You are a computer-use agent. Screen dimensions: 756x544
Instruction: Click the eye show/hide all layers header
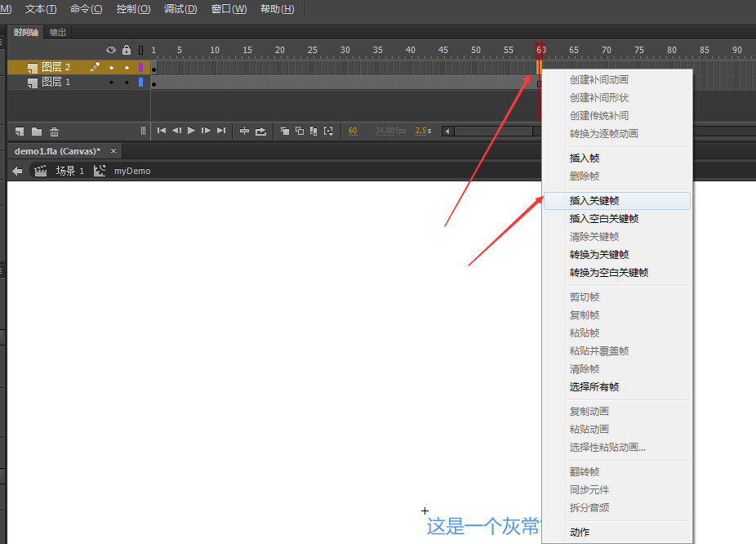click(111, 50)
